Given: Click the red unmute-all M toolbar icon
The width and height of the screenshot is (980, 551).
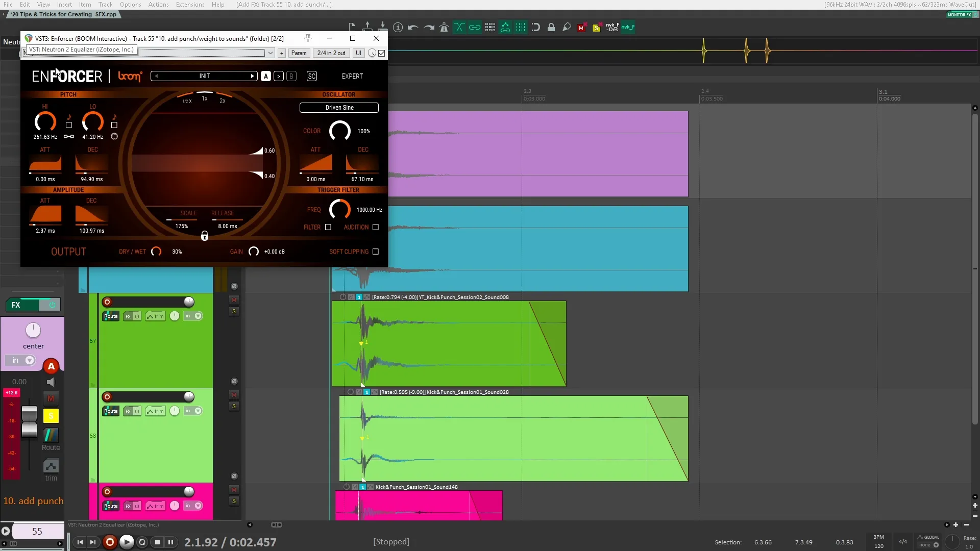Looking at the screenshot, I should click(x=581, y=28).
